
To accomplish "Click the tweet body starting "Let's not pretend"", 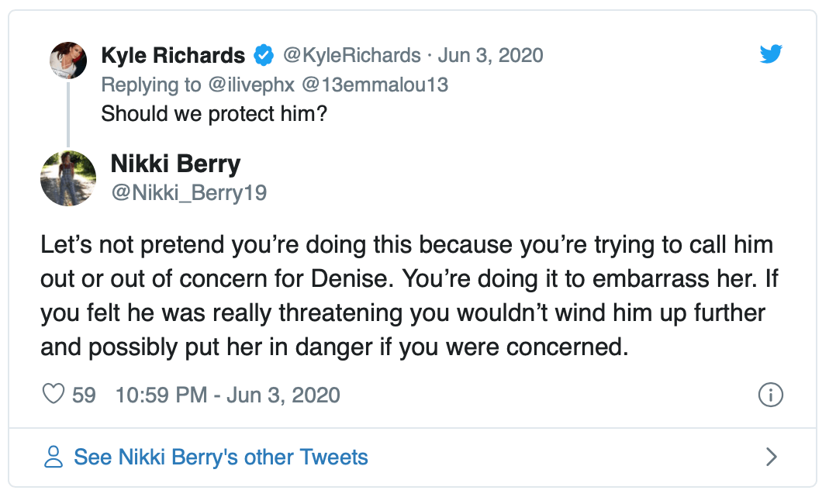I will pyautogui.click(x=407, y=295).
